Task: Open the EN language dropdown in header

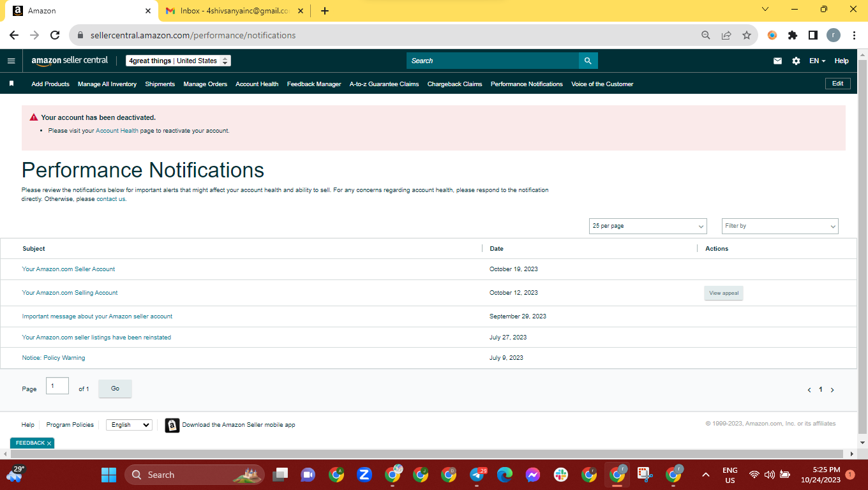Action: (818, 61)
